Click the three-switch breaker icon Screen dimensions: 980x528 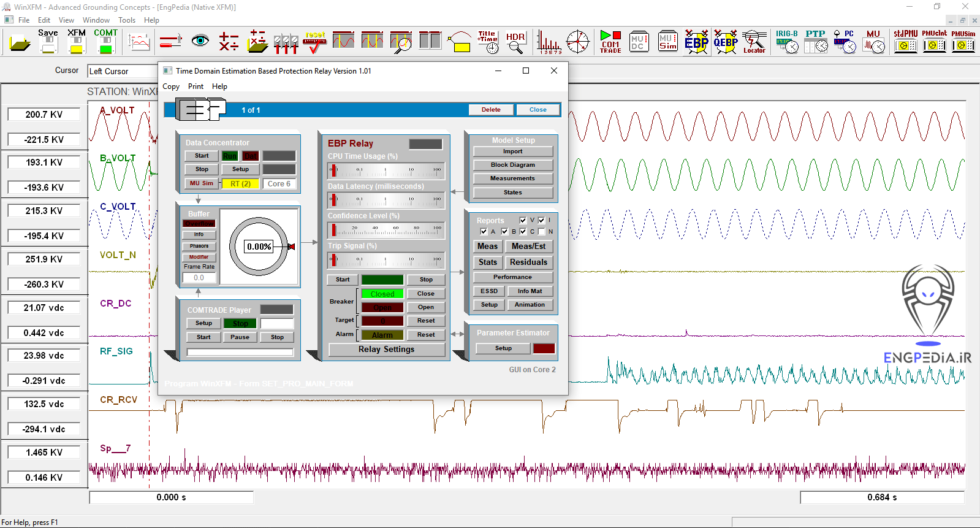coord(286,43)
